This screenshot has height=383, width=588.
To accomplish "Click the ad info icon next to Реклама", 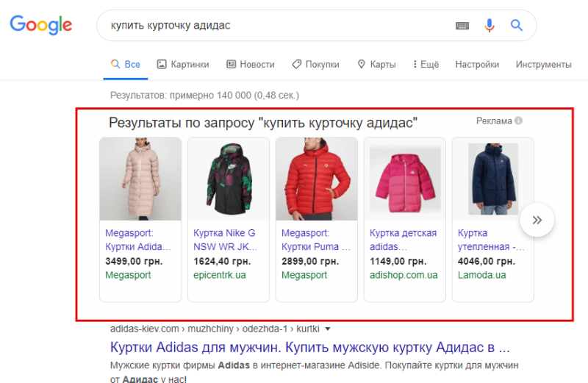I will (x=518, y=121).
